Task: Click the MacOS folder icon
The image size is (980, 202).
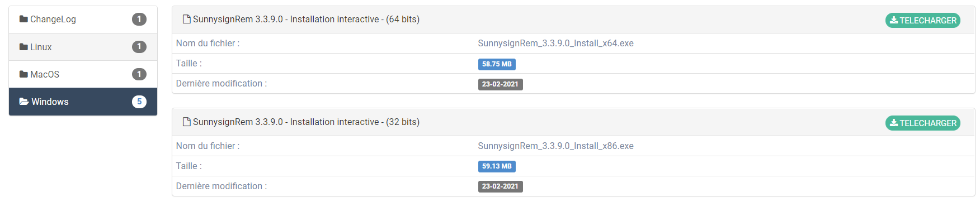Action: (23, 74)
